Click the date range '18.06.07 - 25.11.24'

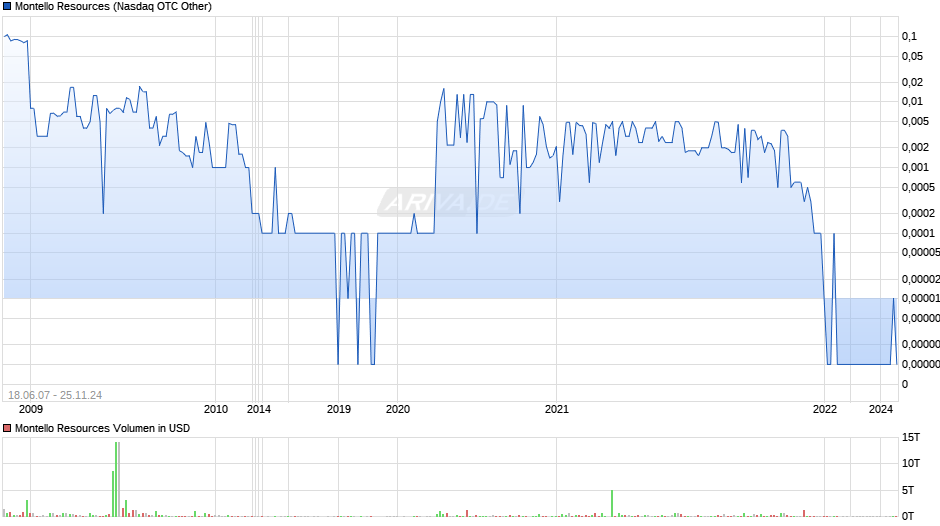click(55, 395)
